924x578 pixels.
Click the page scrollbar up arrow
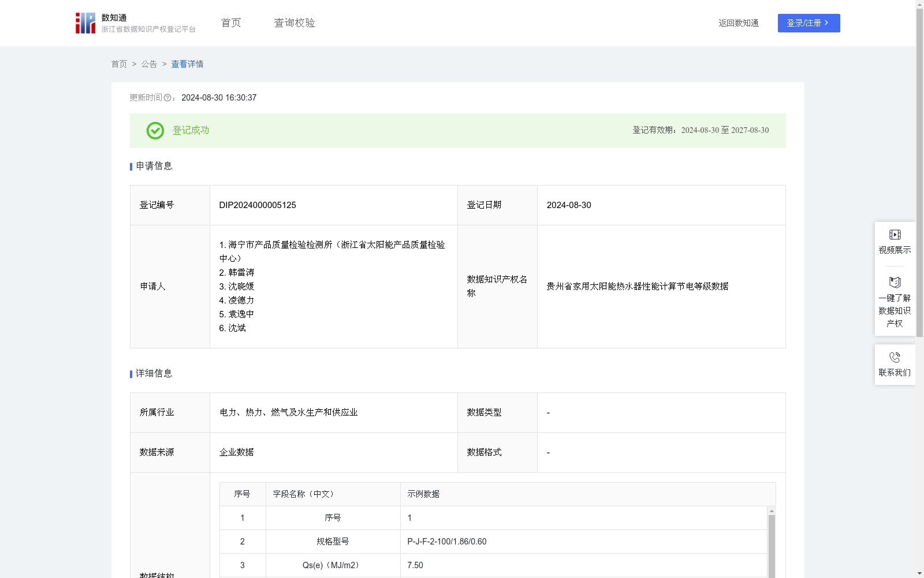point(919,4)
